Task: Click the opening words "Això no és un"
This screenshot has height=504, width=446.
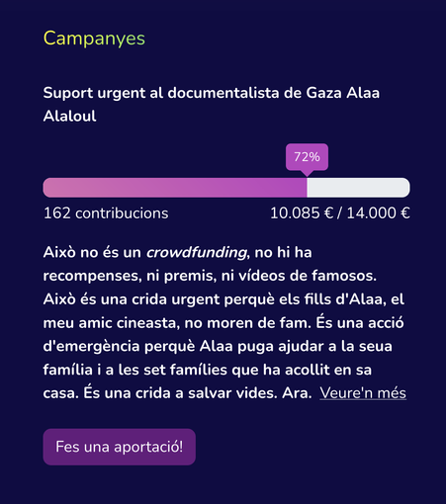Action: [92, 253]
